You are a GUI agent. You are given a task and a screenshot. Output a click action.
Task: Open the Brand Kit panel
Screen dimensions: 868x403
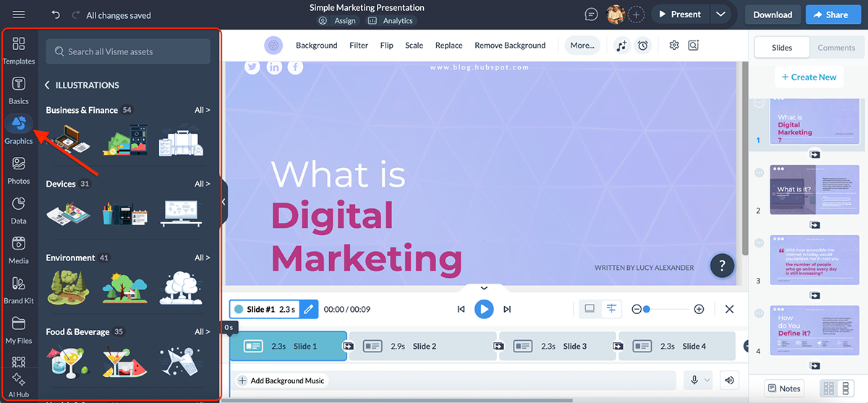pos(19,289)
